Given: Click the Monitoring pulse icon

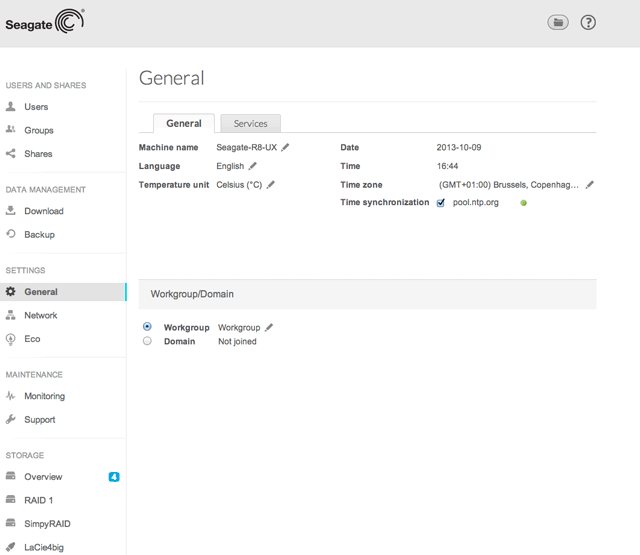Looking at the screenshot, I should coord(11,396).
